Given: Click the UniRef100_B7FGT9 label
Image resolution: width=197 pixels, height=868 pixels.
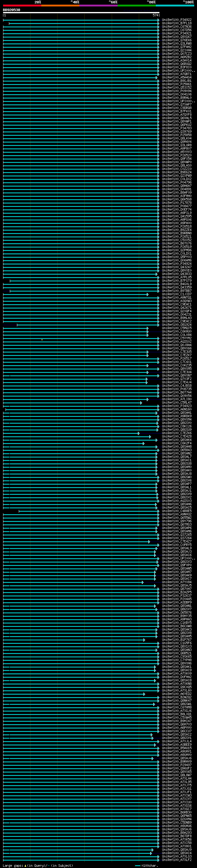Looking at the screenshot, I should tap(176, 281).
